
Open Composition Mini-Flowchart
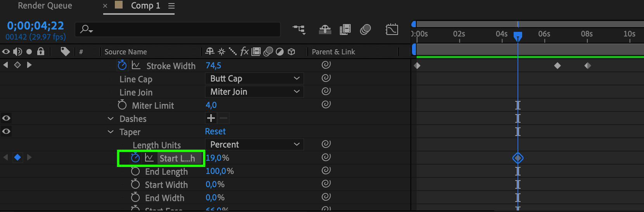tap(299, 30)
